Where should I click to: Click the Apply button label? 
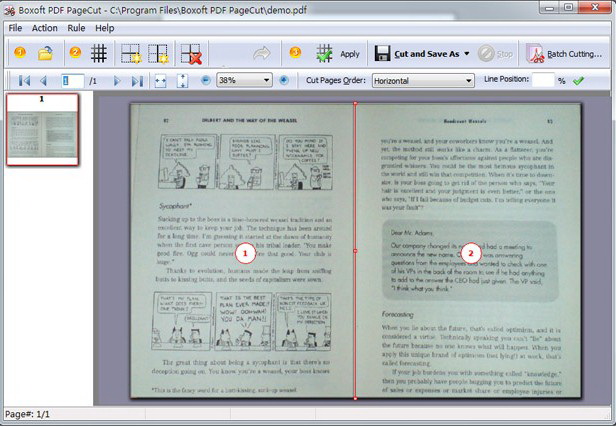pyautogui.click(x=350, y=54)
